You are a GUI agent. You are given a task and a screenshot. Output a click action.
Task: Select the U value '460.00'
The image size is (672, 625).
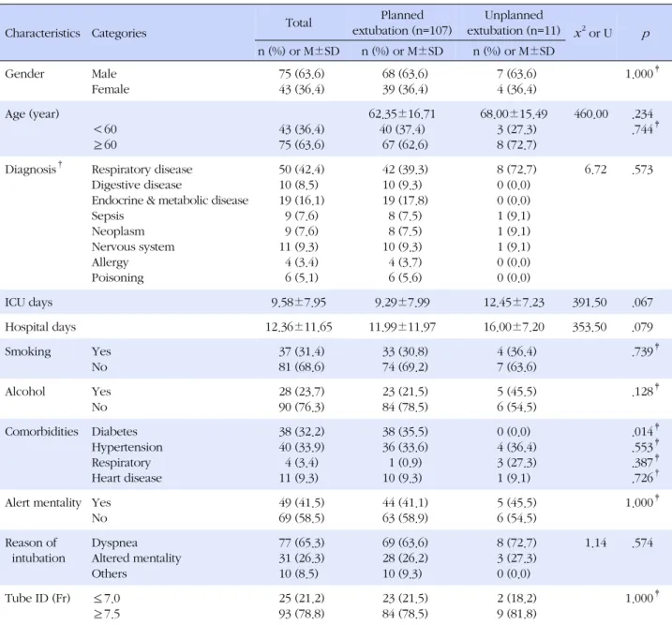point(591,114)
